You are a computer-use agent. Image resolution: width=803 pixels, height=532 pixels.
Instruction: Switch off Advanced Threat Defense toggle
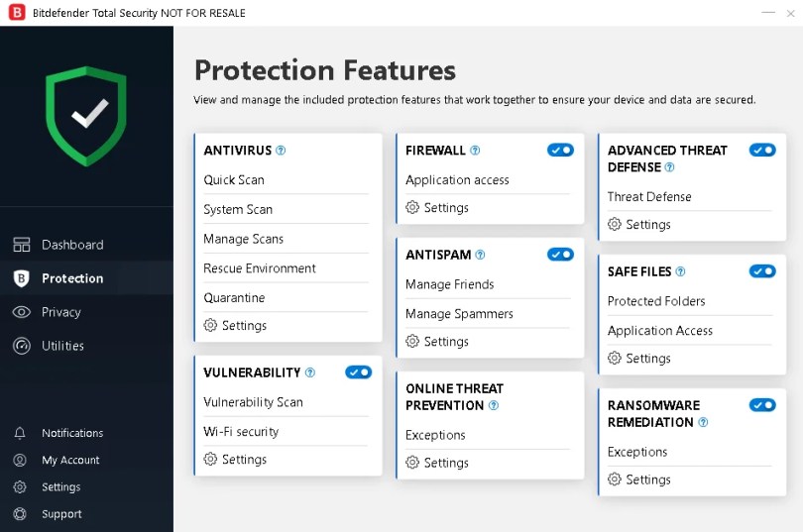(x=762, y=150)
